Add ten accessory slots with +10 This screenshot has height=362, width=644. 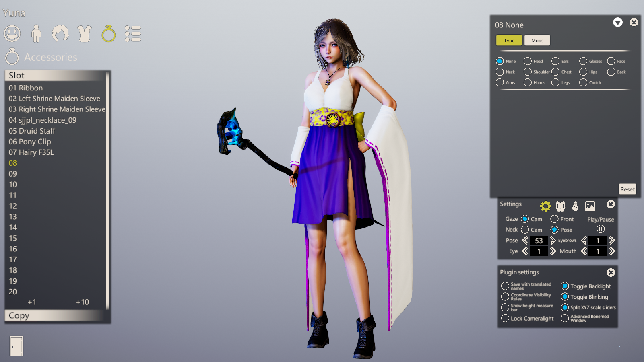click(x=83, y=302)
